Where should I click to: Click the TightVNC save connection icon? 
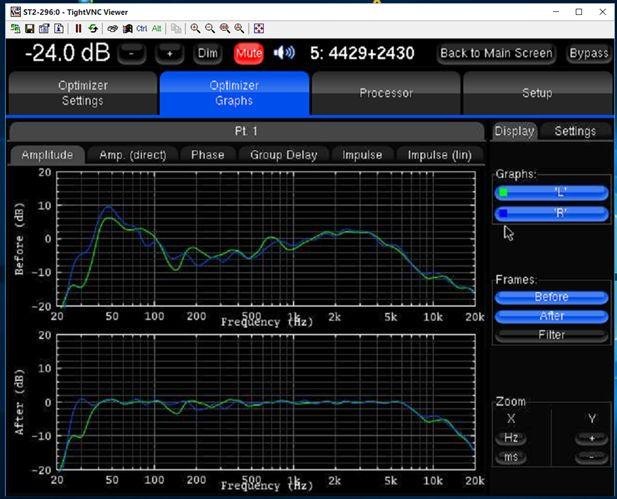31,29
